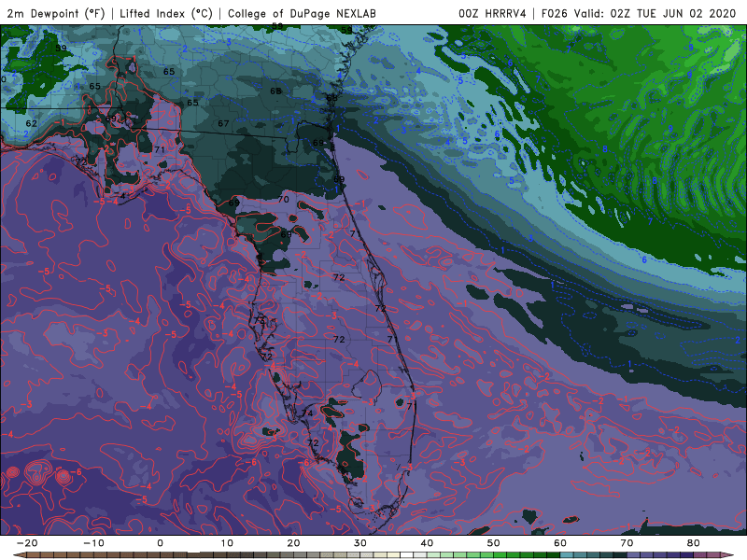Click the '30' color scale label
747x560 pixels.
[360, 543]
